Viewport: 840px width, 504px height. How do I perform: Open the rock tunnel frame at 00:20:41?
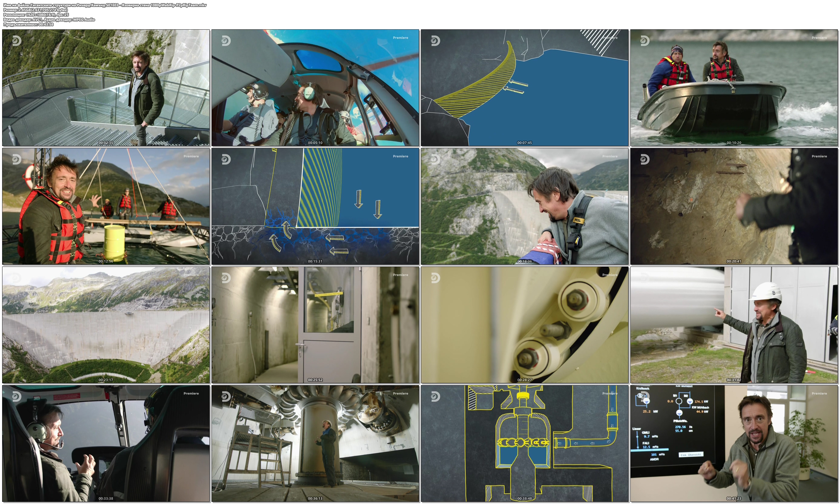[x=734, y=206]
